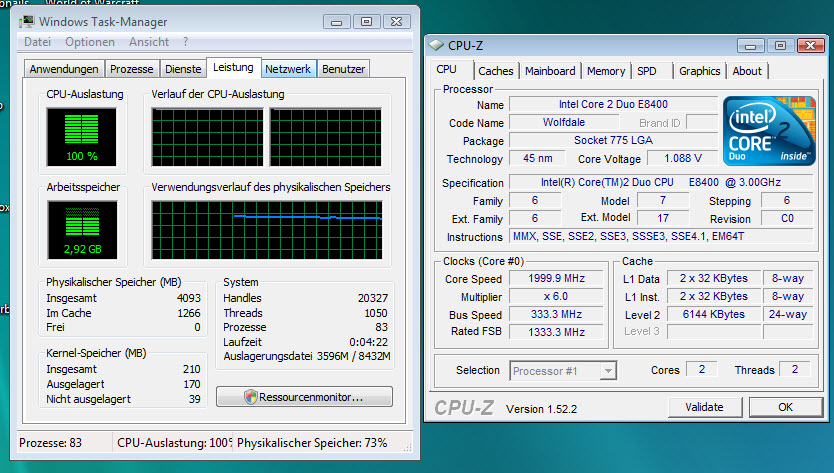Switch to the Anwendungen tab
The height and width of the screenshot is (473, 834).
64,69
